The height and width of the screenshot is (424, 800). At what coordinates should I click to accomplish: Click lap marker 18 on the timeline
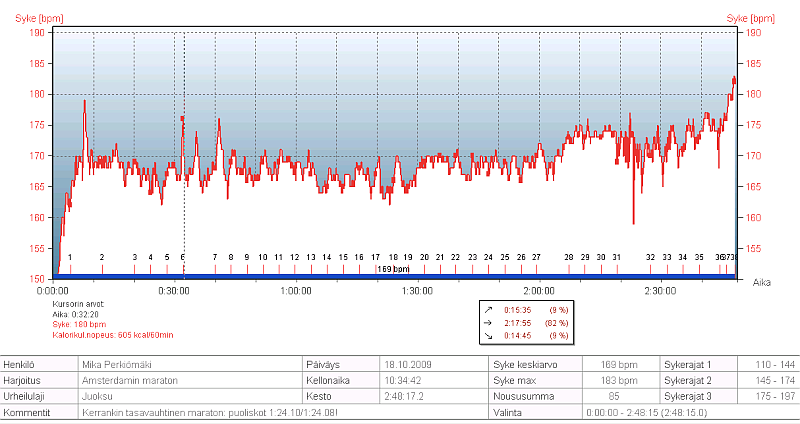point(393,258)
